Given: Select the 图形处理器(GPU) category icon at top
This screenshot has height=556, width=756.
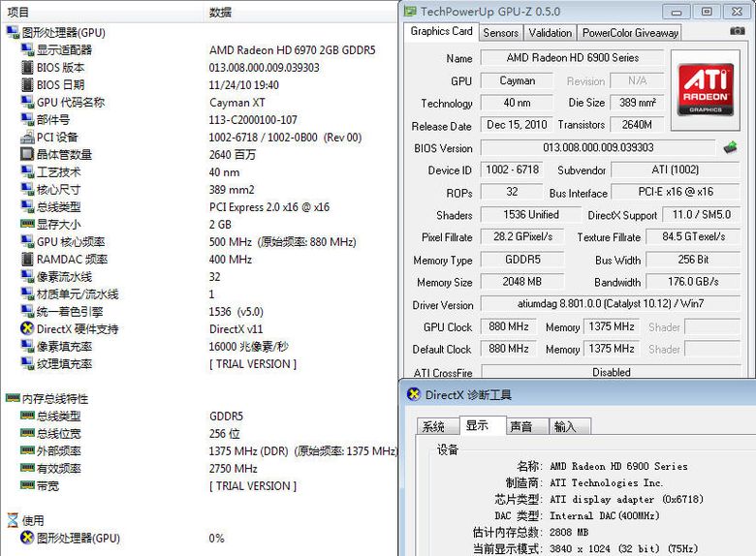Looking at the screenshot, I should 13,32.
